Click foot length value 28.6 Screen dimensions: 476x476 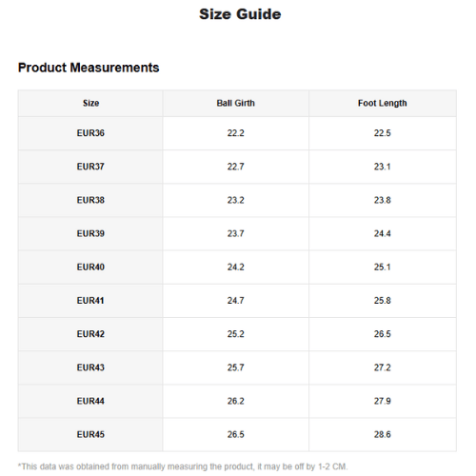383,434
